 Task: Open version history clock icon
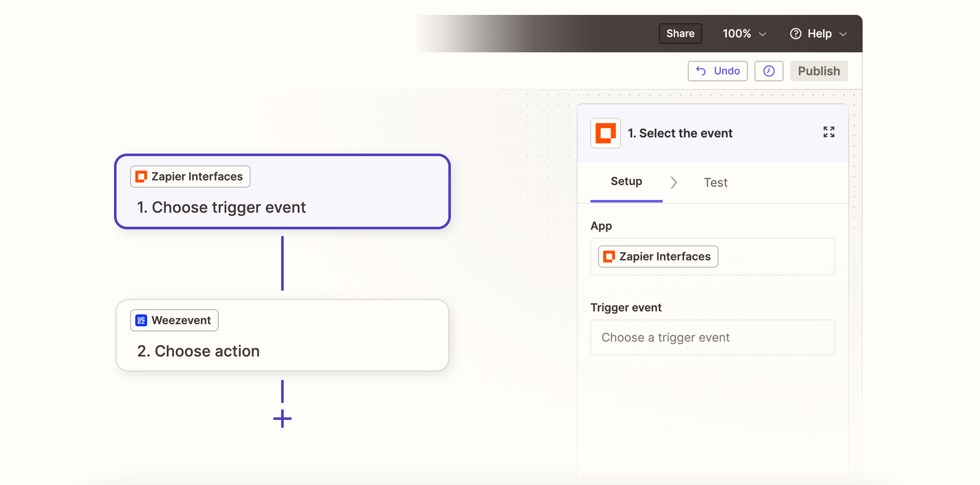click(769, 71)
